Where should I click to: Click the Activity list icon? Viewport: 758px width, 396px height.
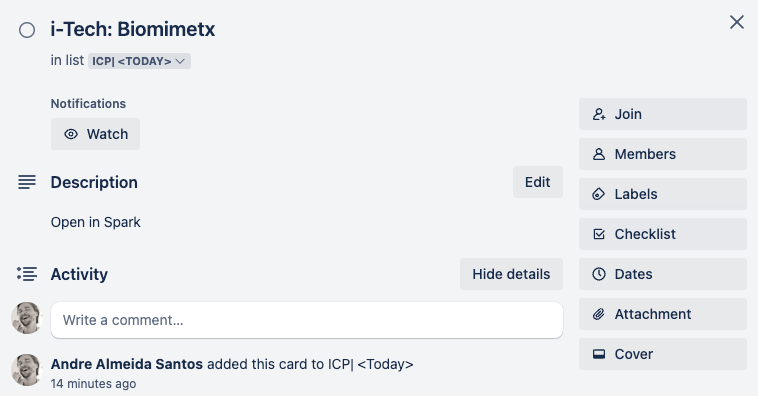click(27, 274)
